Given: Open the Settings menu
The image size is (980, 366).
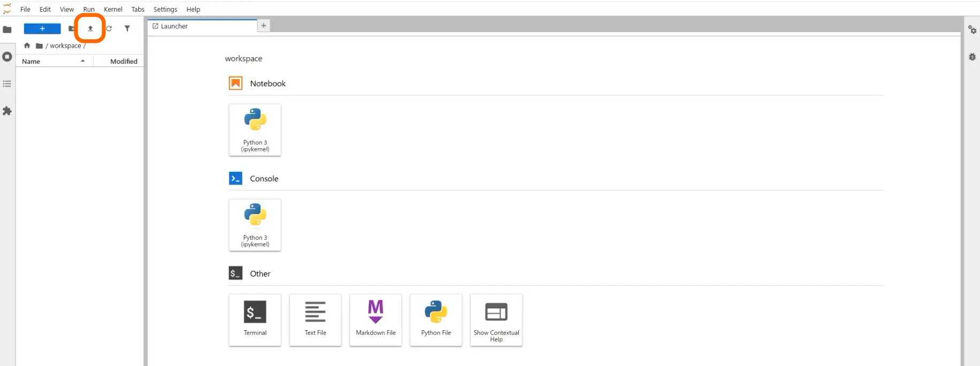Looking at the screenshot, I should [165, 9].
